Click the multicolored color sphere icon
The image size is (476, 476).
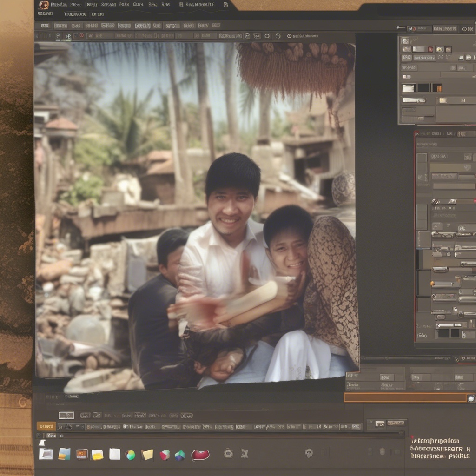point(131,455)
